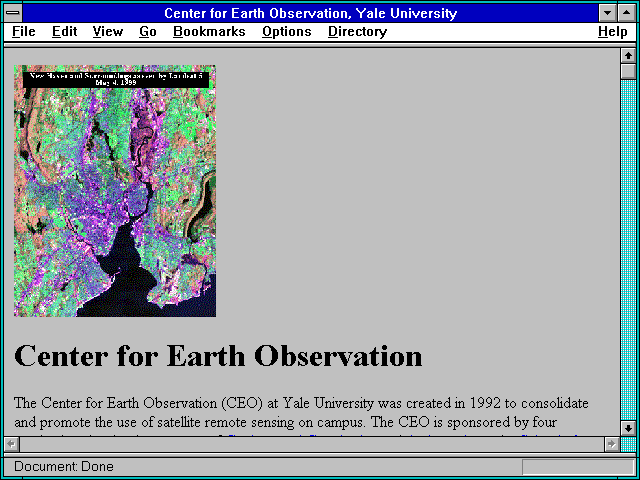Viewport: 640px width, 480px height.
Task: Open the Edit menu
Action: tap(64, 32)
